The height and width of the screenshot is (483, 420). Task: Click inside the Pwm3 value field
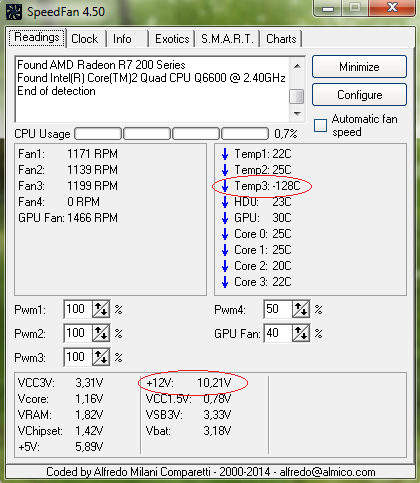pos(78,357)
